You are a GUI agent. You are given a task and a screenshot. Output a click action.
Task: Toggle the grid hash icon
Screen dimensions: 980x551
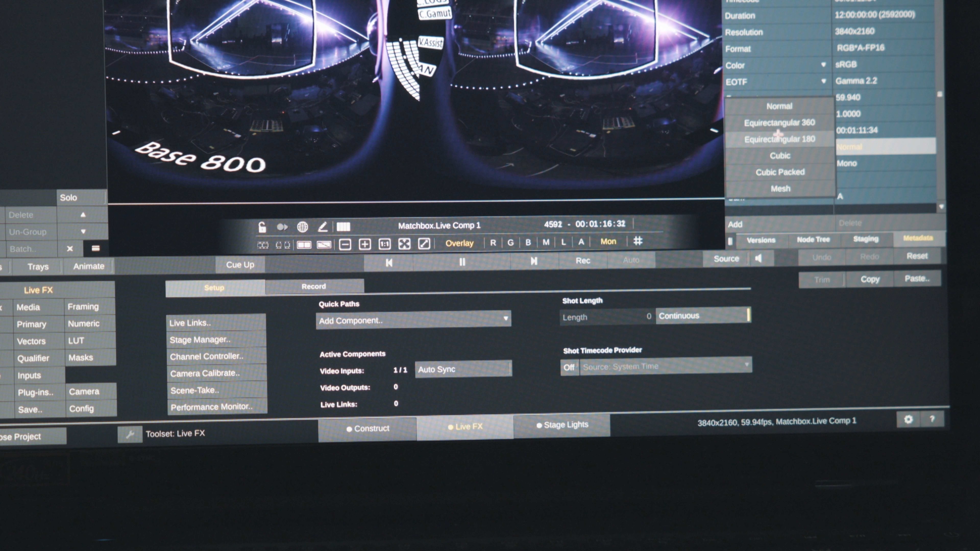point(638,241)
